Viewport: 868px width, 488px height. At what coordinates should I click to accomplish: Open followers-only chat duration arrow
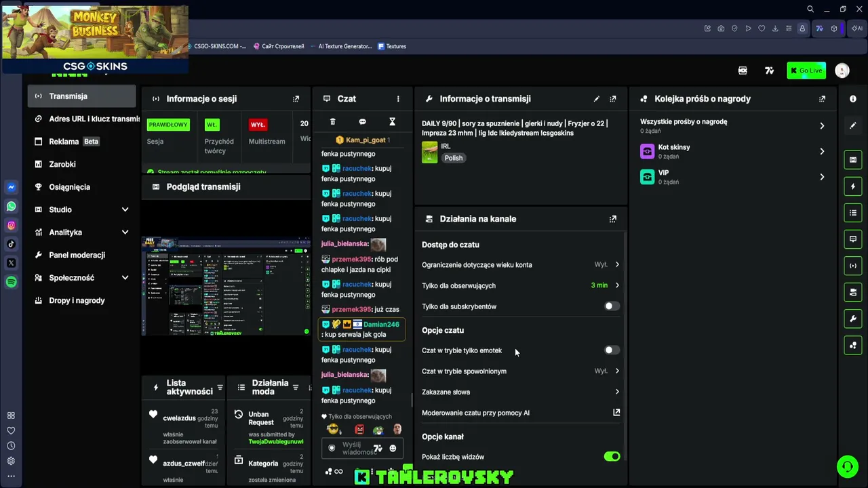pyautogui.click(x=617, y=285)
